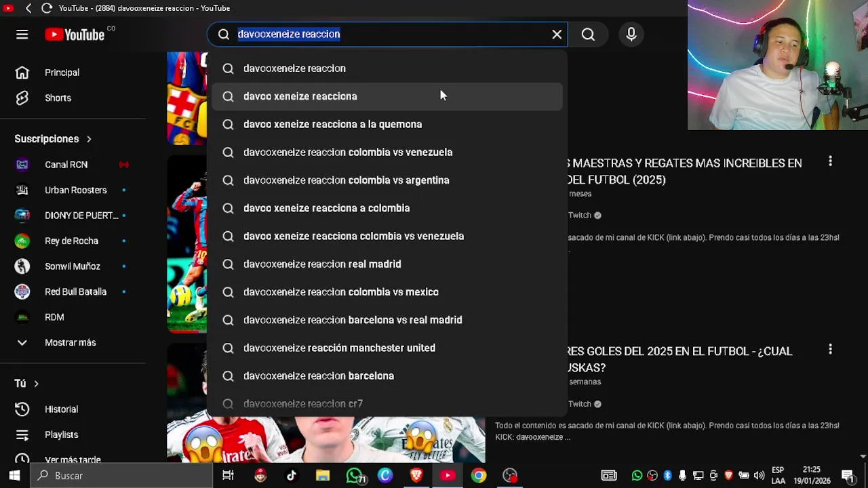Open Principal in the sidebar

73,73
